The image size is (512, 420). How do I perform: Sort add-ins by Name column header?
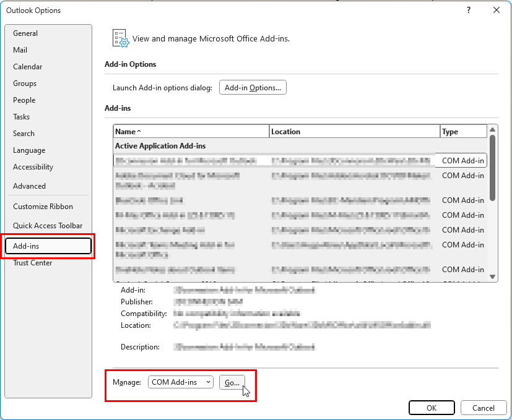tap(191, 132)
